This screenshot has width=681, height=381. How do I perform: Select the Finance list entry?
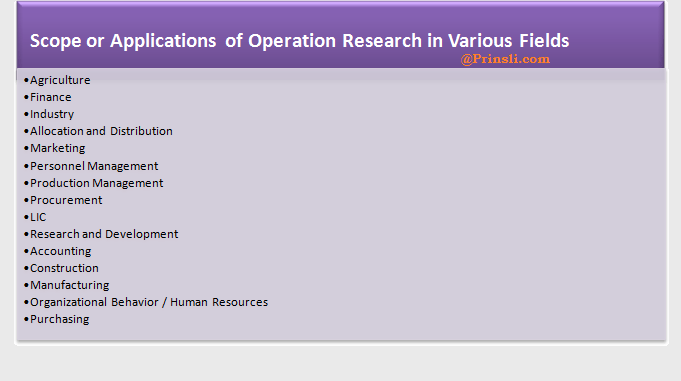tap(50, 97)
